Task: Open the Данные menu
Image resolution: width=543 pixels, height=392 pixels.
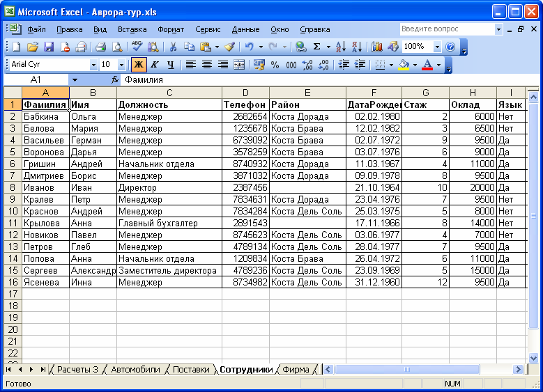Action: 245,29
